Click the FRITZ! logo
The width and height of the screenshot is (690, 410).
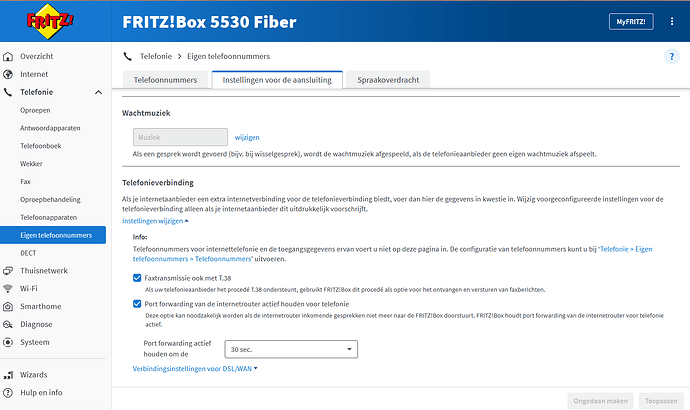coord(50,21)
